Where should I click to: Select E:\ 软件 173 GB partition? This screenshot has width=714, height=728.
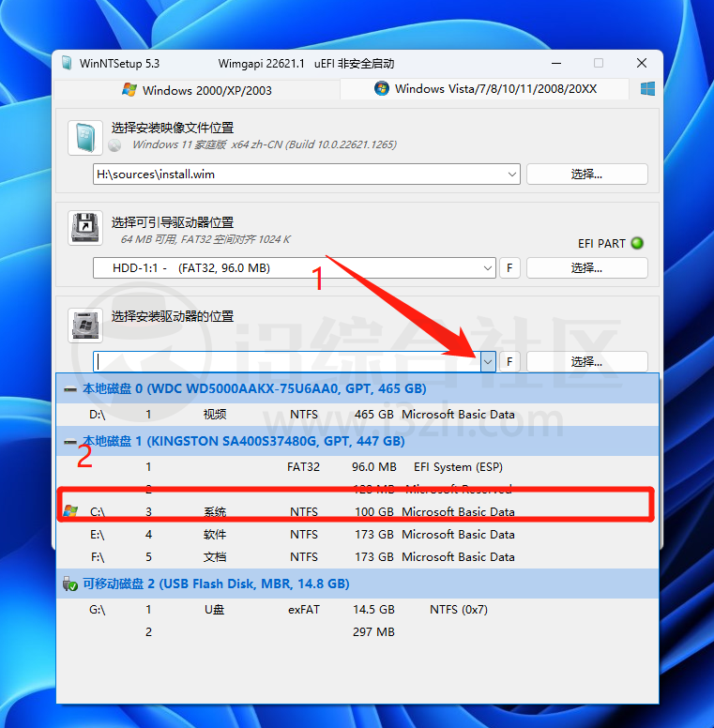tap(357, 535)
